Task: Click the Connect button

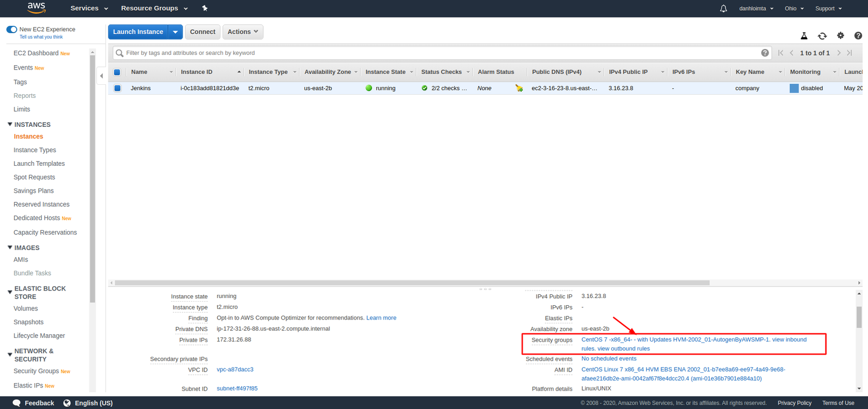Action: (x=203, y=32)
